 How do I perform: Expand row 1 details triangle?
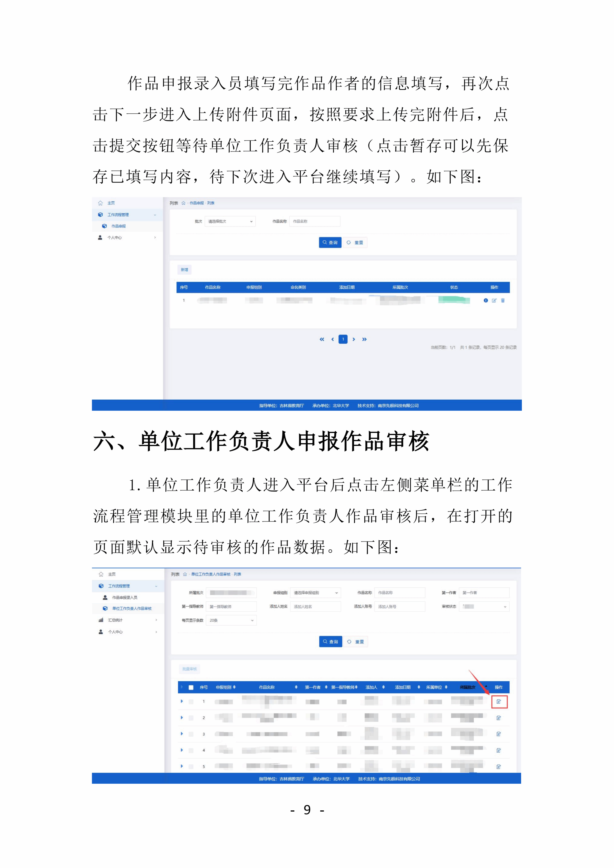click(182, 701)
